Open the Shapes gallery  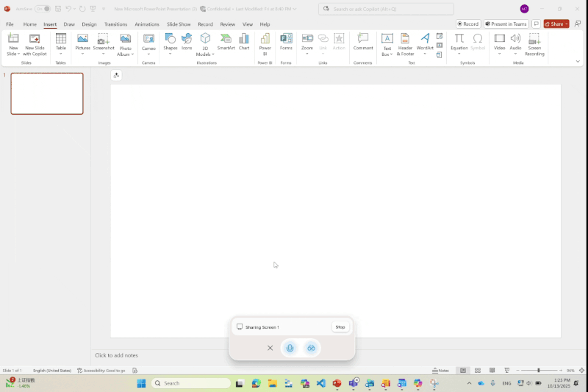[171, 42]
